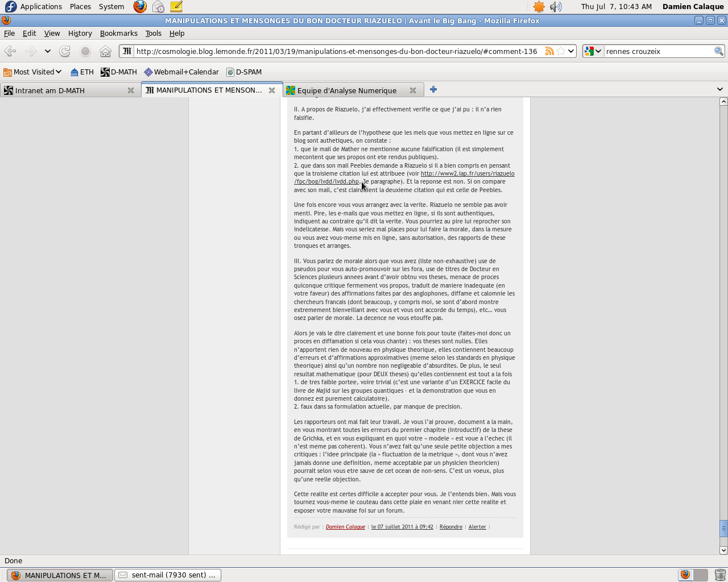Open the search engine selector dropdown
Viewport: 728px width, 582px height.
593,51
